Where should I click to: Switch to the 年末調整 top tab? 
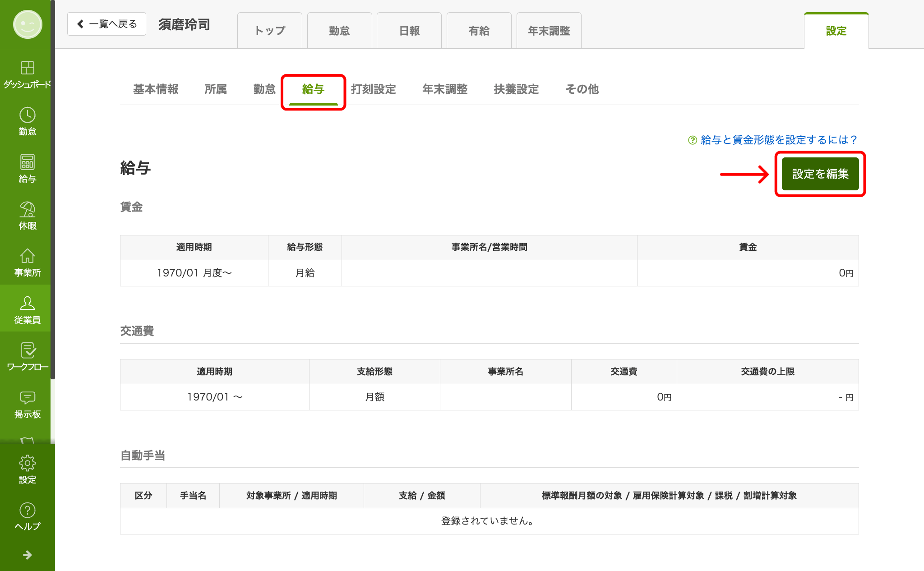(x=549, y=31)
